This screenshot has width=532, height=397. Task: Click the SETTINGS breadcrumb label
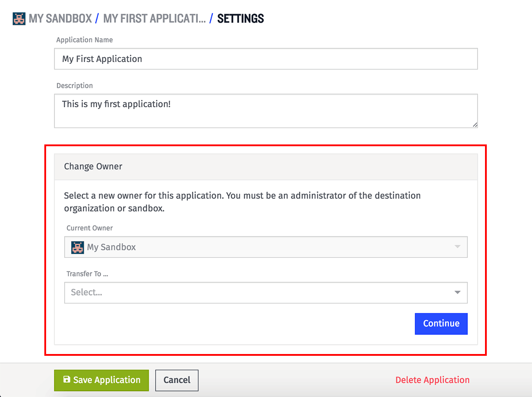(x=241, y=19)
